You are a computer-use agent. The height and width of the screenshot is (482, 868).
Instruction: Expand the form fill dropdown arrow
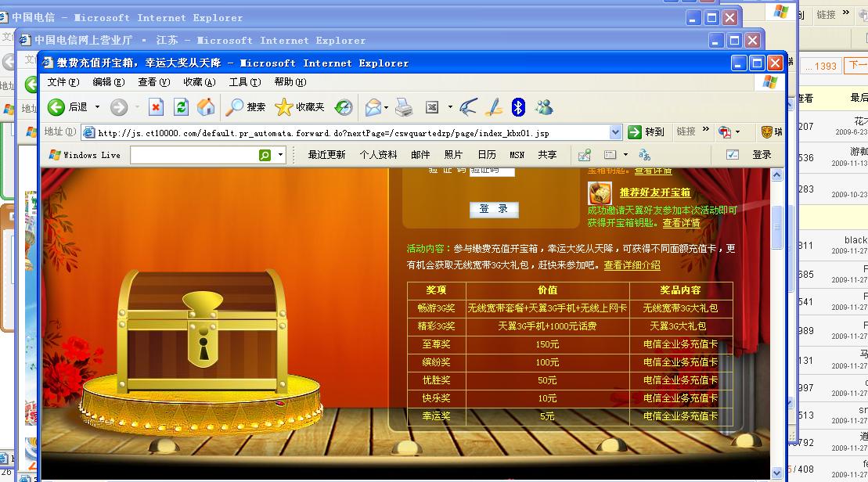pyautogui.click(x=625, y=155)
